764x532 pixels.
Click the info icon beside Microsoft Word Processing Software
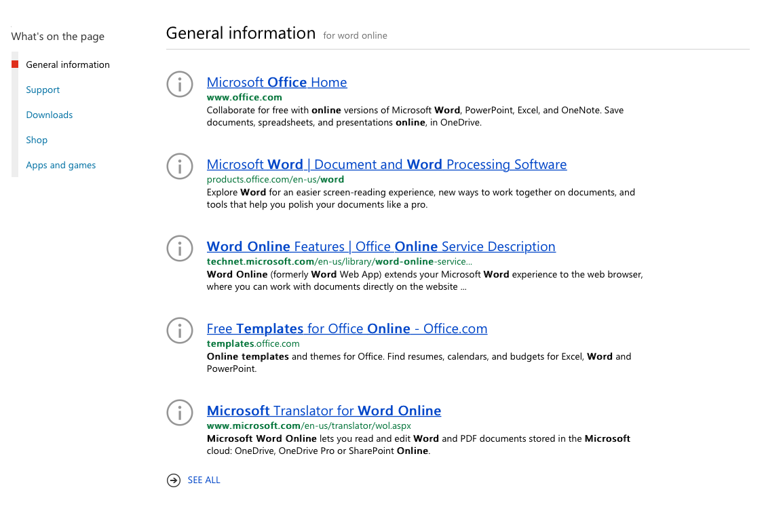coord(180,166)
